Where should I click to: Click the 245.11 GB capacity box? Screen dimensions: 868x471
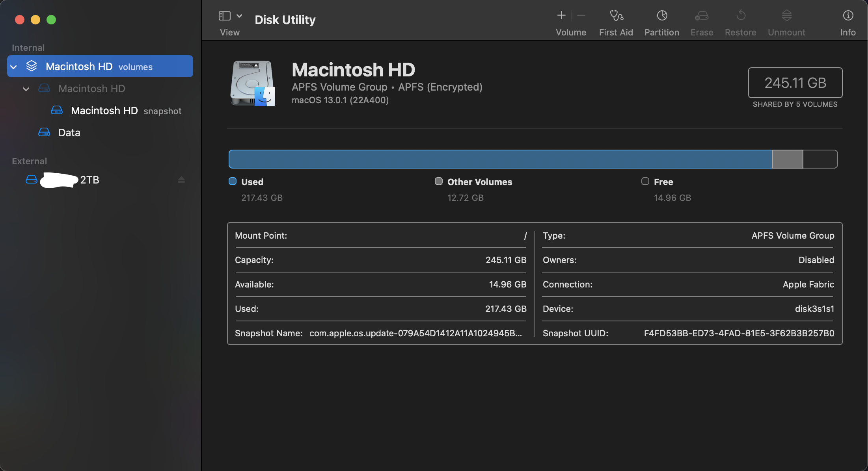point(795,83)
